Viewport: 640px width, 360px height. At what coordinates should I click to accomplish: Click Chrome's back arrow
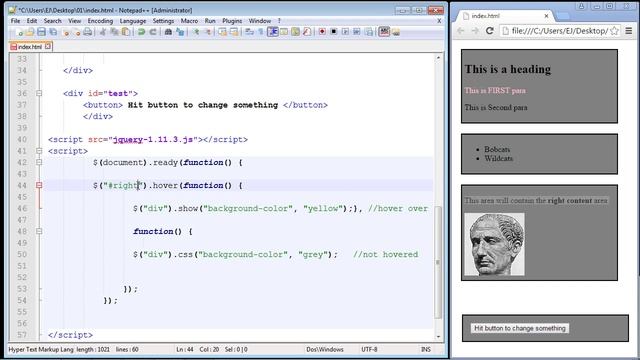click(x=460, y=31)
